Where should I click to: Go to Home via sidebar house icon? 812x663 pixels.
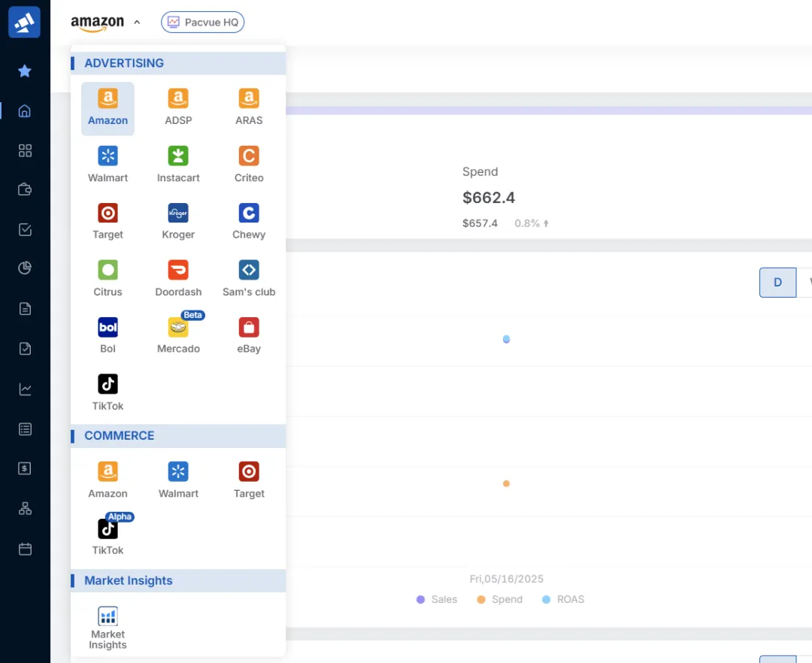point(24,110)
